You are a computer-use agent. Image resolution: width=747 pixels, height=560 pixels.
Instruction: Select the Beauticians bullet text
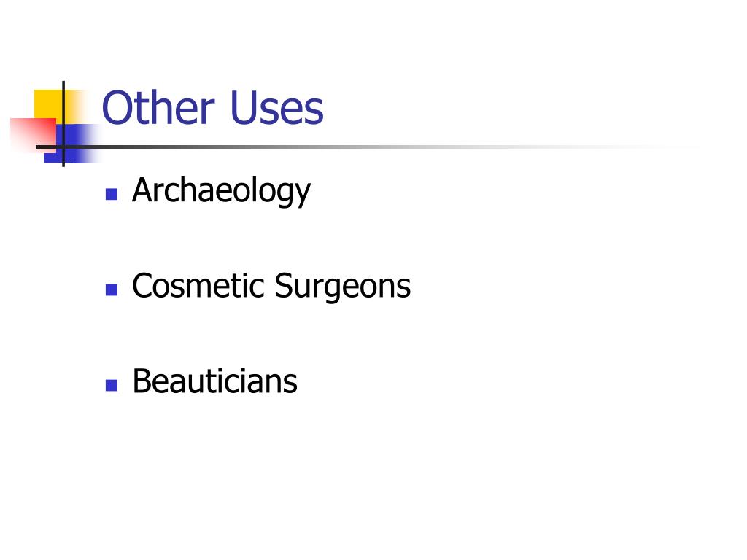pyautogui.click(x=215, y=381)
